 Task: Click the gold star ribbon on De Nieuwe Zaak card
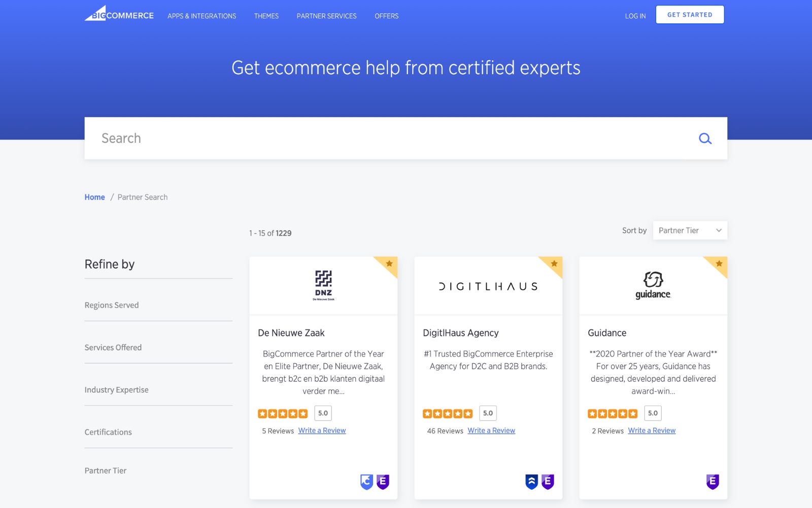click(x=389, y=264)
